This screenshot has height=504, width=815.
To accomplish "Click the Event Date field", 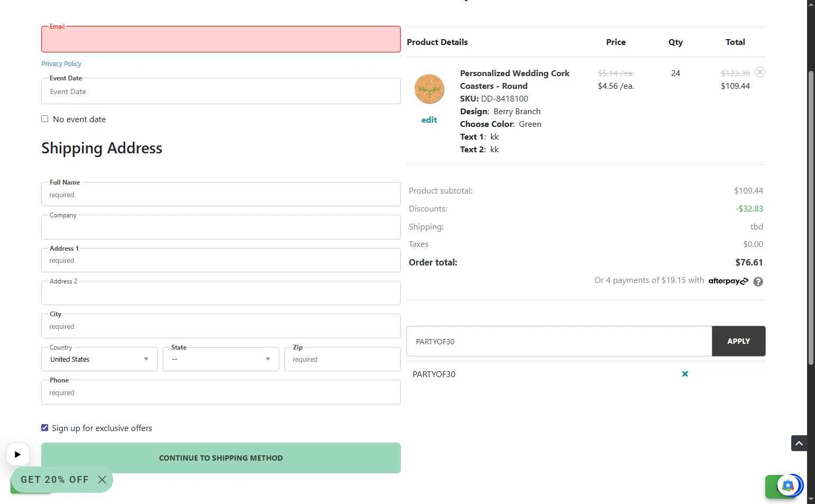I will click(x=221, y=91).
